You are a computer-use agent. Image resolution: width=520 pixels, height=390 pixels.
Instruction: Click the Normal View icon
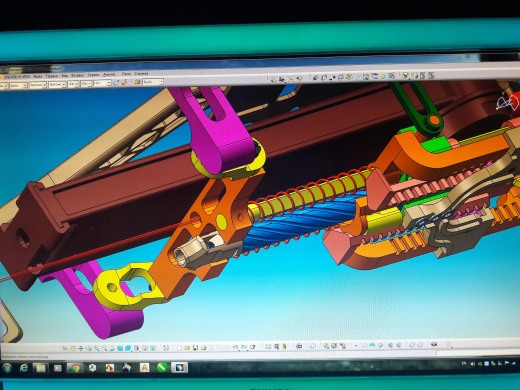pyautogui.click(x=112, y=348)
